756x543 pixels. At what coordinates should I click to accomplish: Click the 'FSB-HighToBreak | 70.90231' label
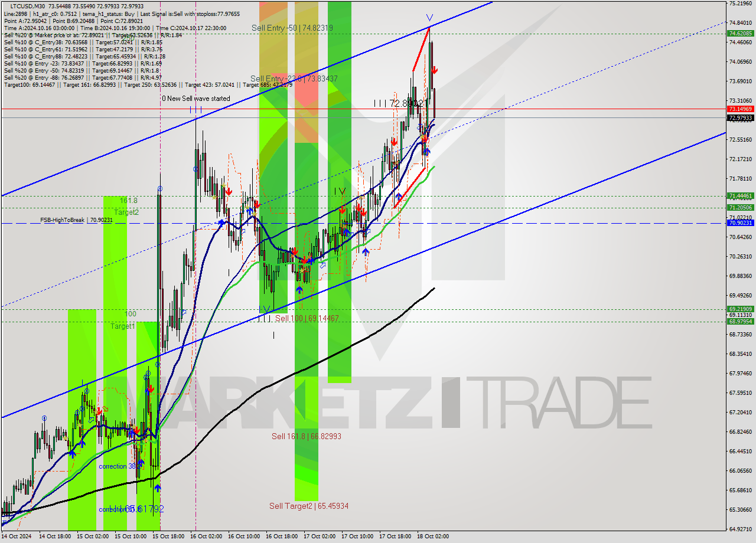pyautogui.click(x=76, y=220)
